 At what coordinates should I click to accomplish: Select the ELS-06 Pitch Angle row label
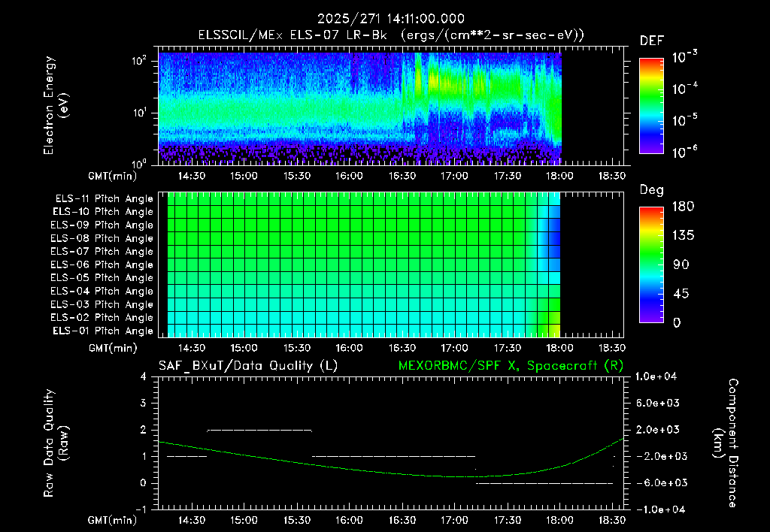coord(102,265)
